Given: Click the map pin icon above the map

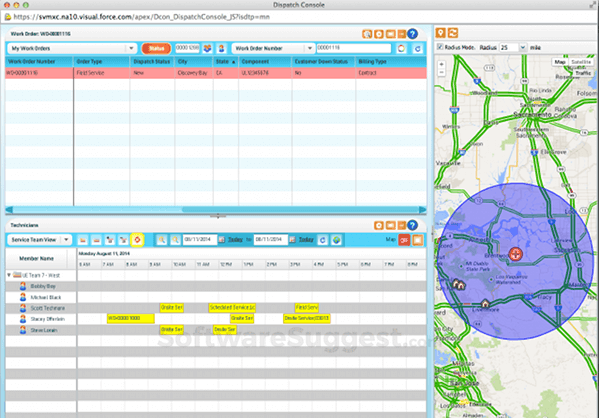Looking at the screenshot, I should (440, 33).
